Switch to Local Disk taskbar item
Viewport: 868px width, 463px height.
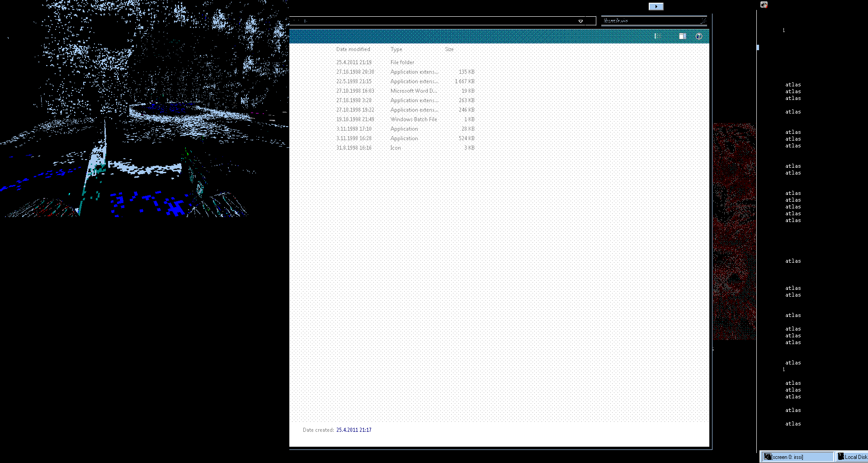(853, 457)
